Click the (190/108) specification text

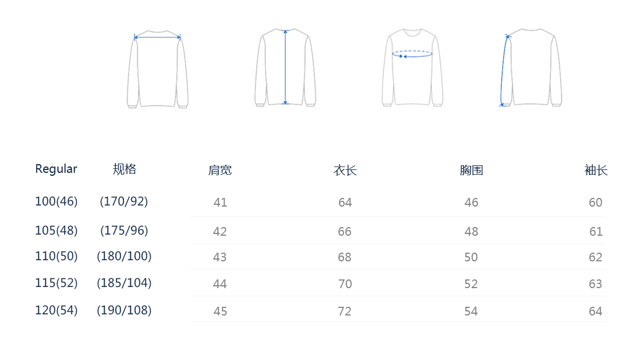[124, 310]
